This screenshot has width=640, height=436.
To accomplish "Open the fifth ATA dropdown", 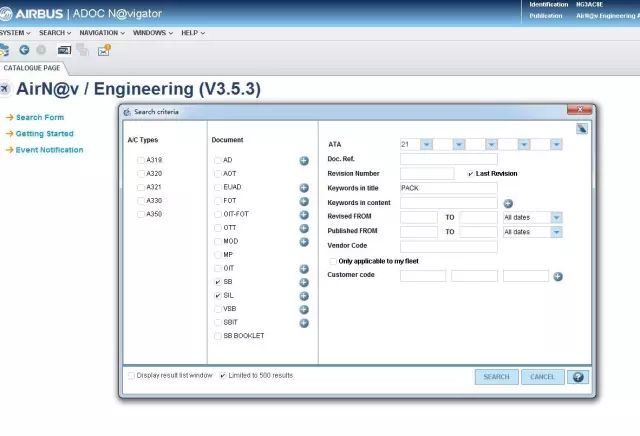I will click(x=556, y=144).
